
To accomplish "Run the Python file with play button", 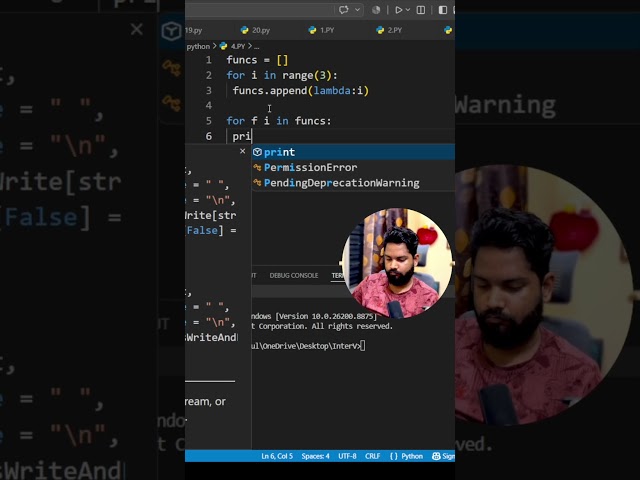I will coord(398,10).
